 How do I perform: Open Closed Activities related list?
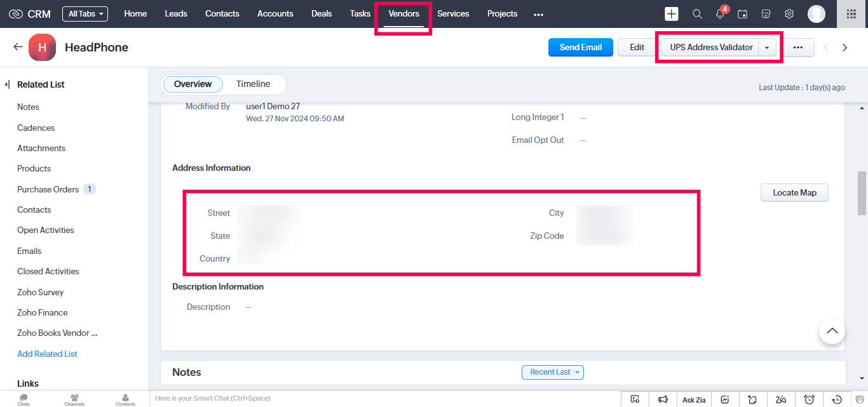pos(48,271)
